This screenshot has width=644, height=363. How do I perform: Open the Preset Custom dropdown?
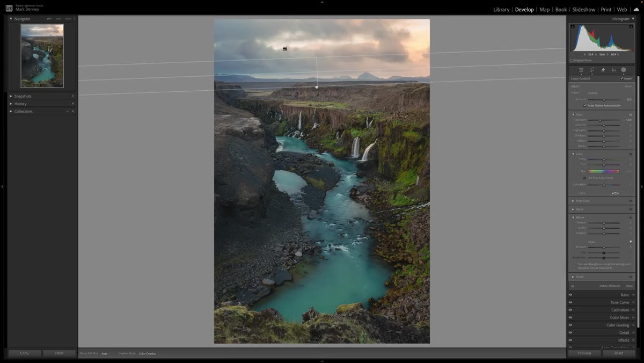click(593, 93)
